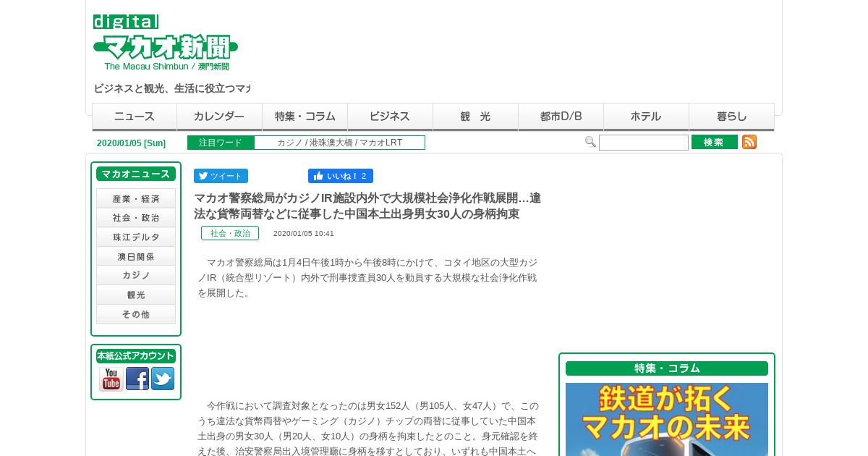Image resolution: width=868 pixels, height=456 pixels.
Task: Open the YouTube official account icon
Action: click(x=111, y=379)
